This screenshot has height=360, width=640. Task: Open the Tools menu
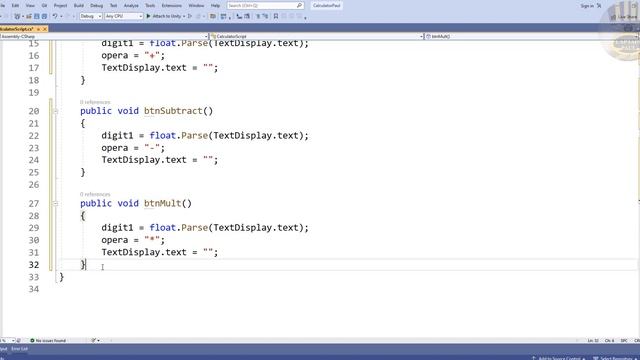(150, 6)
